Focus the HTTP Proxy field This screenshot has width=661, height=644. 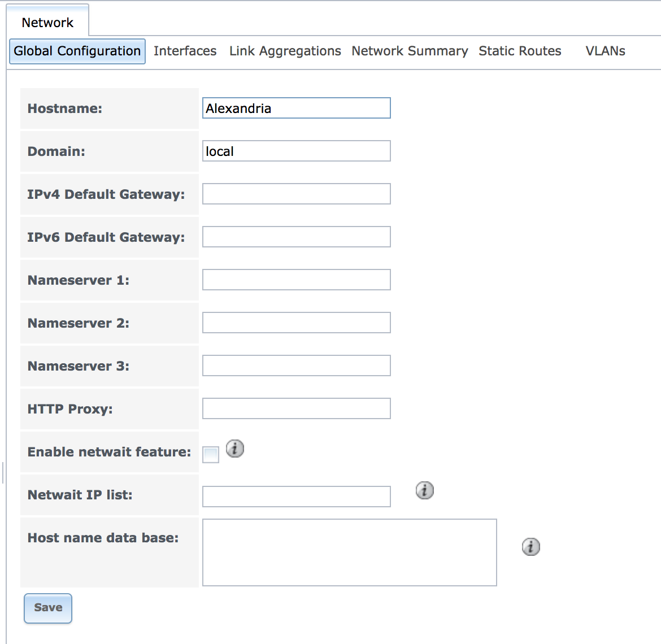296,409
